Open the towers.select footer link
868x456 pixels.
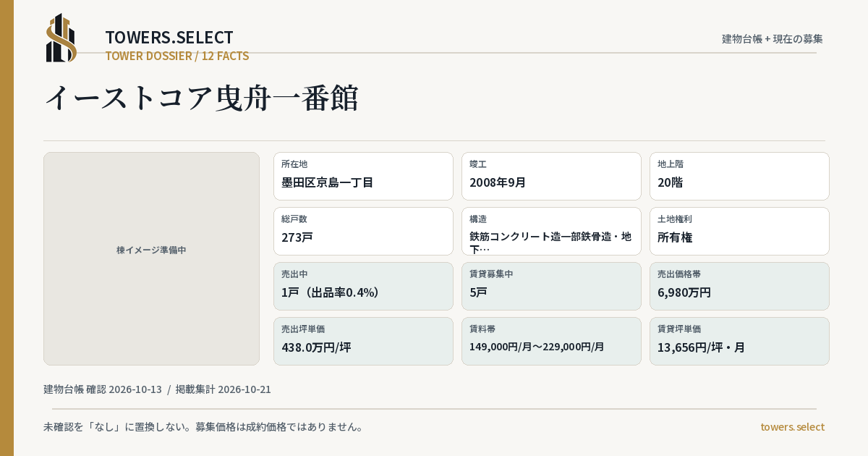pos(792,427)
